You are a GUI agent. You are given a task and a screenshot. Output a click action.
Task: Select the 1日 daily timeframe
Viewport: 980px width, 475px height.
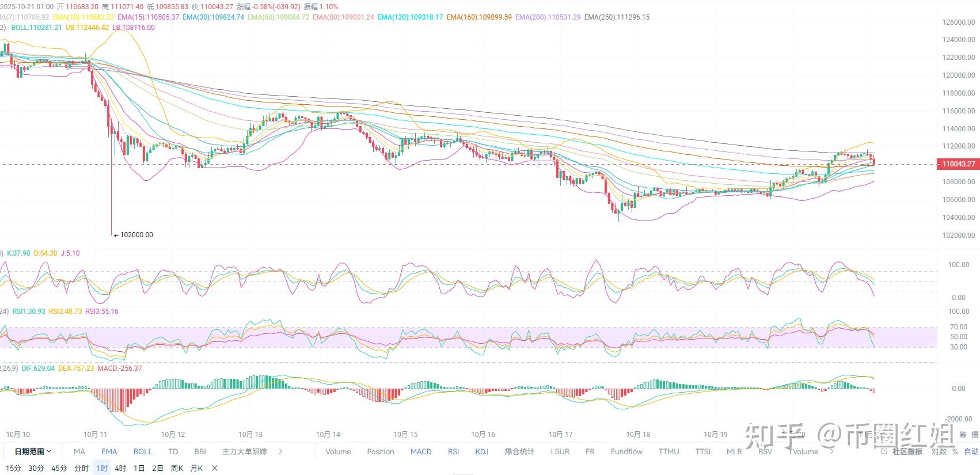139,468
